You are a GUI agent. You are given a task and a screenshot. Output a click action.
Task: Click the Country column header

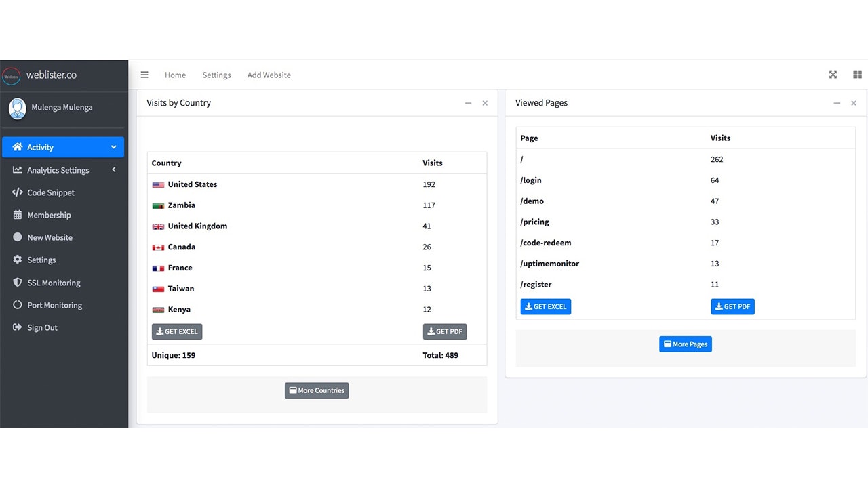click(166, 163)
